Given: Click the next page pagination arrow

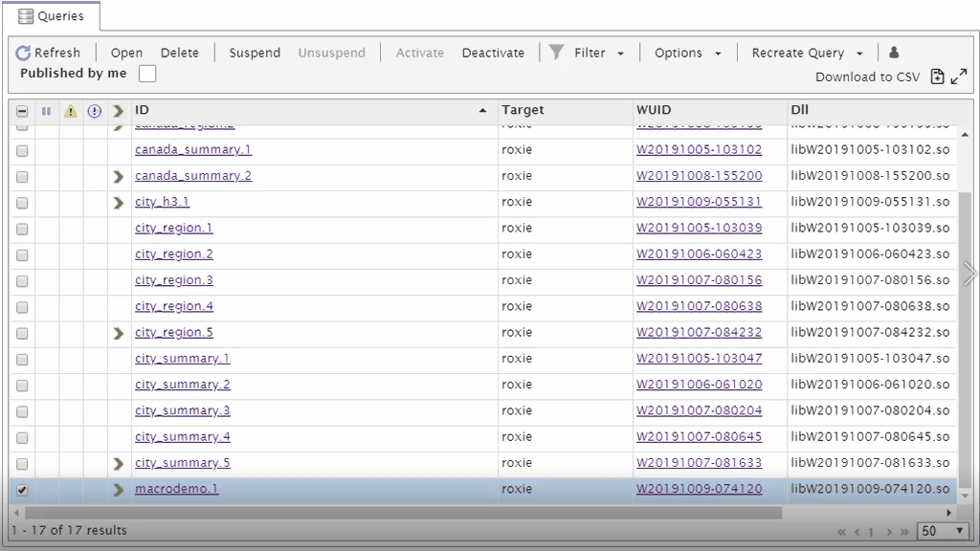Looking at the screenshot, I should [889, 532].
